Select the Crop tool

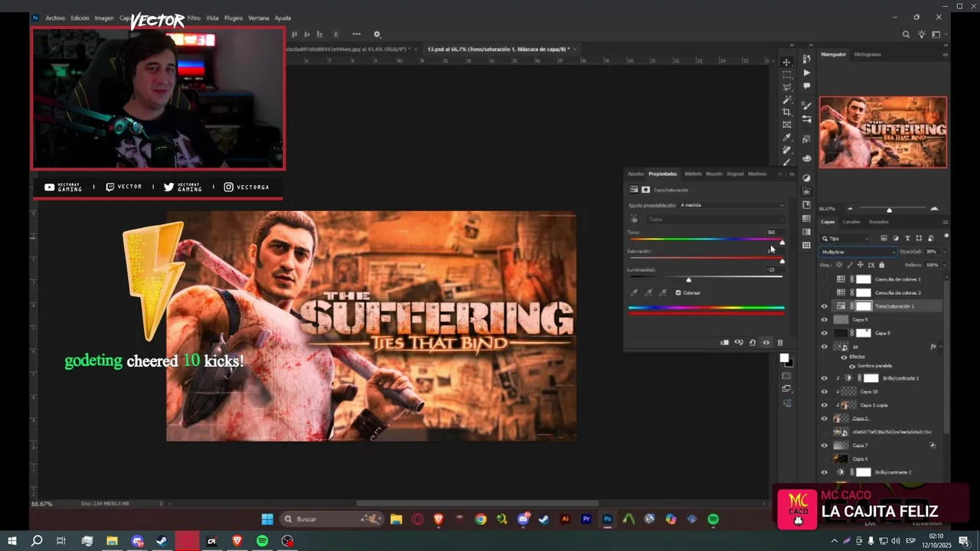[786, 112]
